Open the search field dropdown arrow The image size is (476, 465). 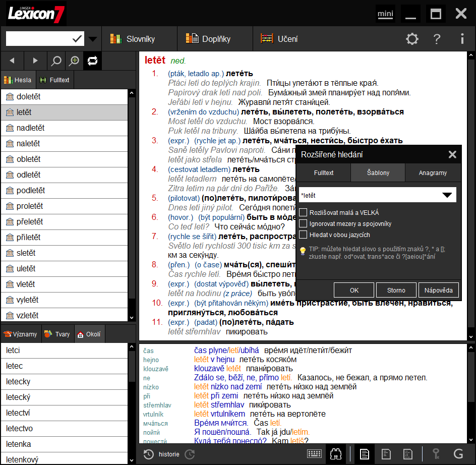click(x=93, y=39)
